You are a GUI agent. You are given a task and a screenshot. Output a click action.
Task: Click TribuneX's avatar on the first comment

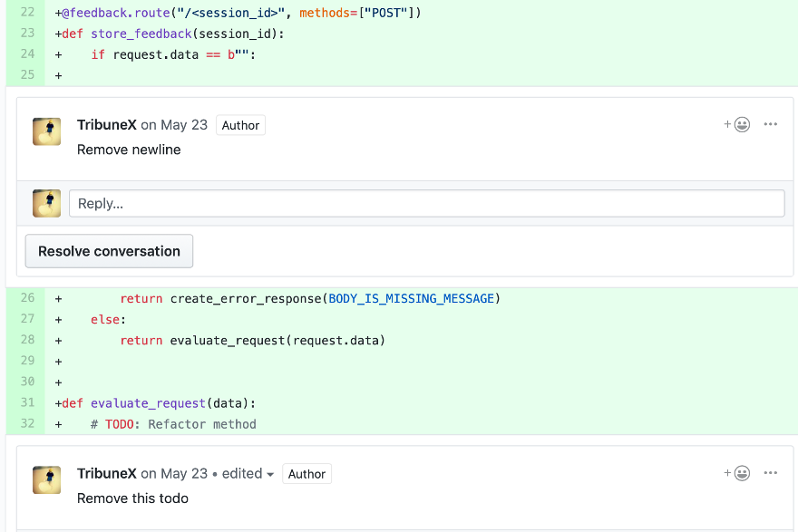click(x=46, y=131)
